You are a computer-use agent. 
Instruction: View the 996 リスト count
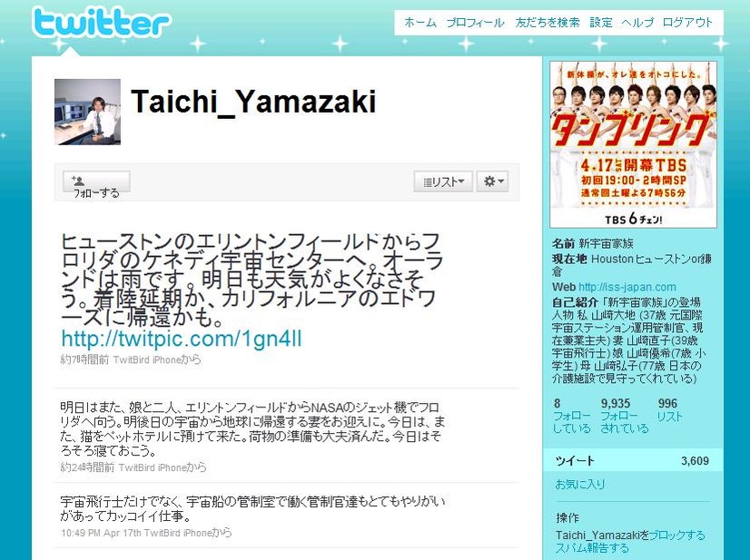tap(669, 410)
